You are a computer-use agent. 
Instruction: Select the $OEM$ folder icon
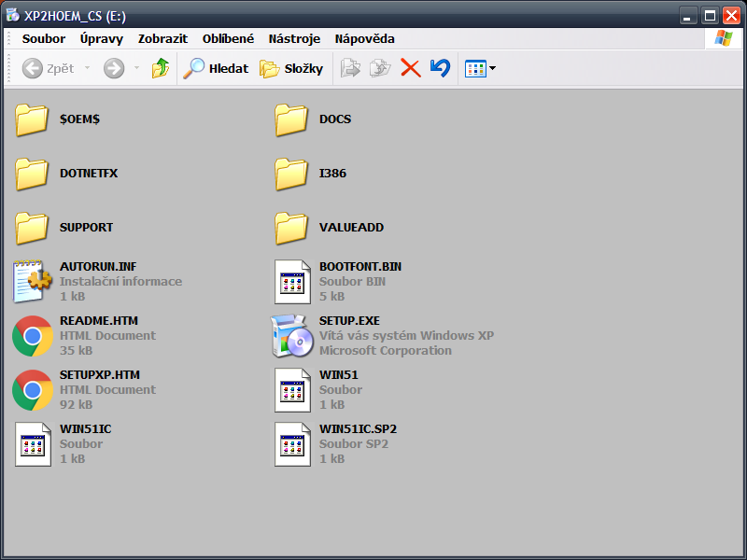tap(32, 120)
